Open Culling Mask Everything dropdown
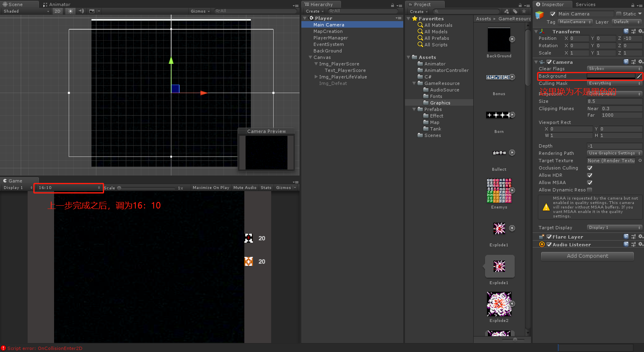 tap(614, 83)
